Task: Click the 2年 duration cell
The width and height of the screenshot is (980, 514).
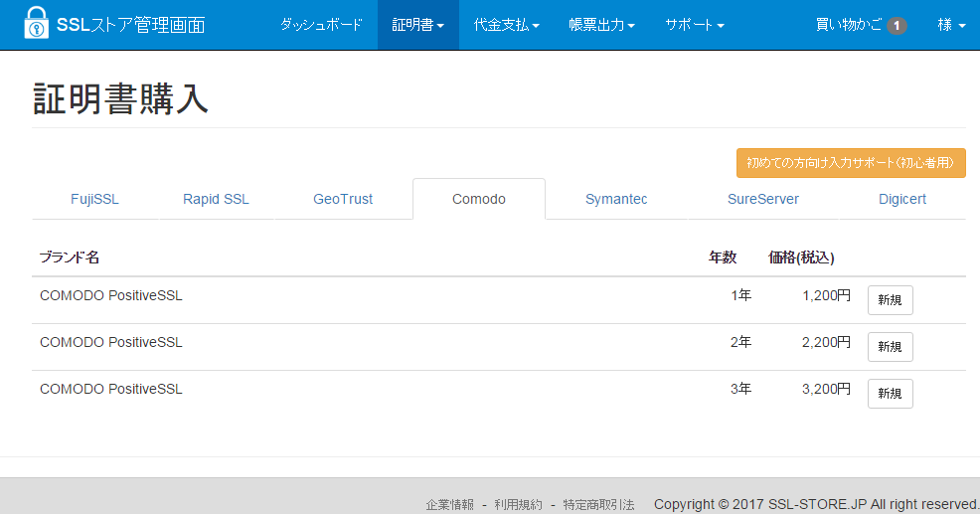Action: coord(741,342)
